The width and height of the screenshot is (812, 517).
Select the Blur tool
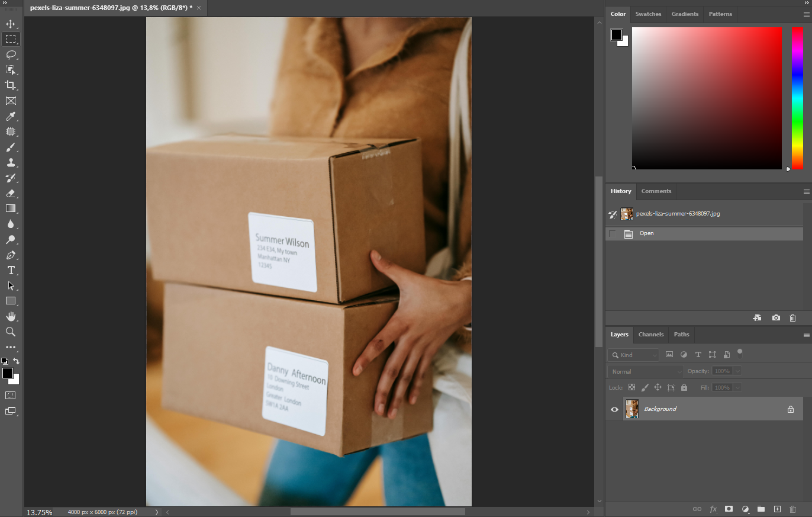tap(11, 224)
